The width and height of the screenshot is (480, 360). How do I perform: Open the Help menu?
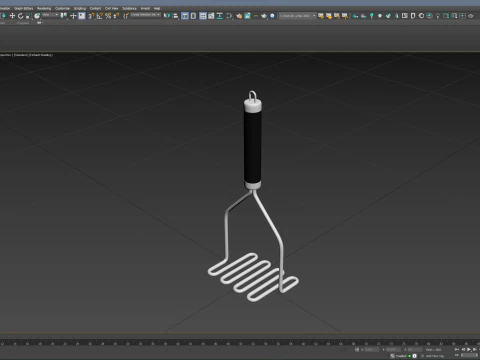click(x=157, y=8)
